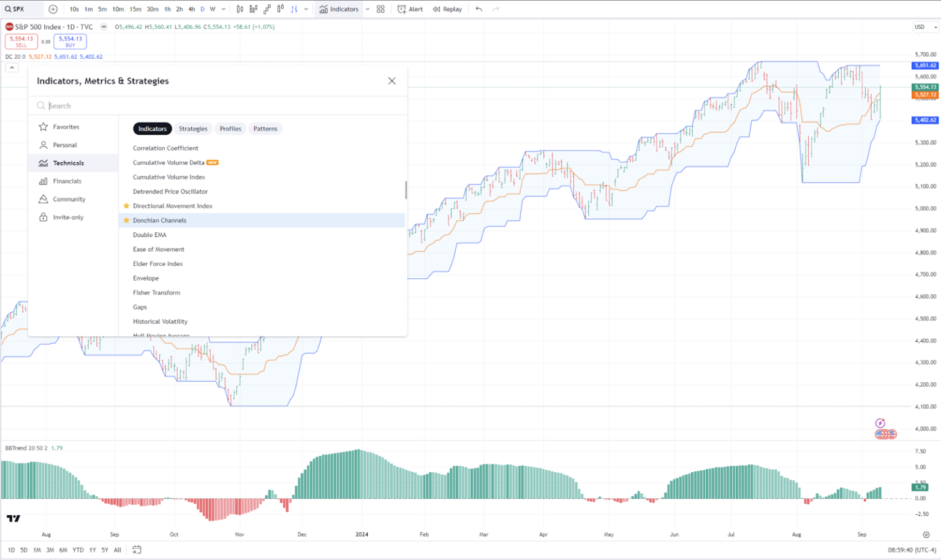Open the go-to-date calendar icon
941x560 pixels.
click(x=137, y=550)
